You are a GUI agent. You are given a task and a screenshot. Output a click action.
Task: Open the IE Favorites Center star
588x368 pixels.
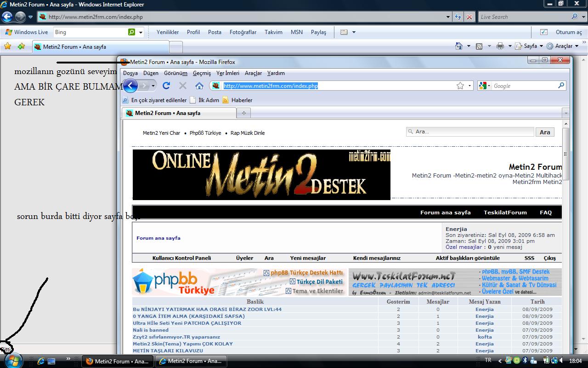[x=7, y=46]
